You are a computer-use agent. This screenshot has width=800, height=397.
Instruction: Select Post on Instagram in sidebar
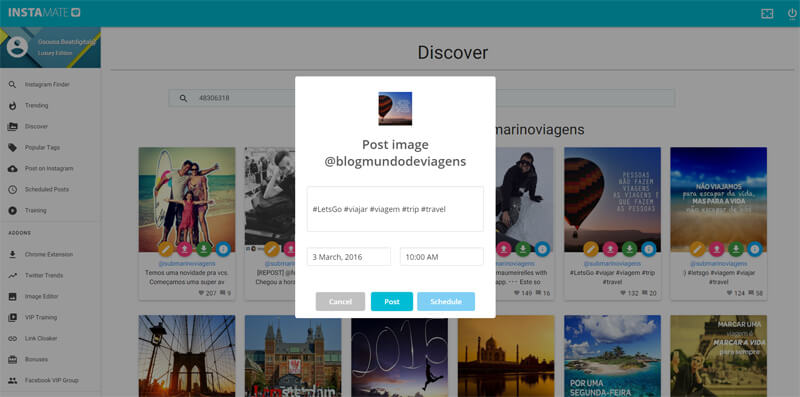(50, 168)
